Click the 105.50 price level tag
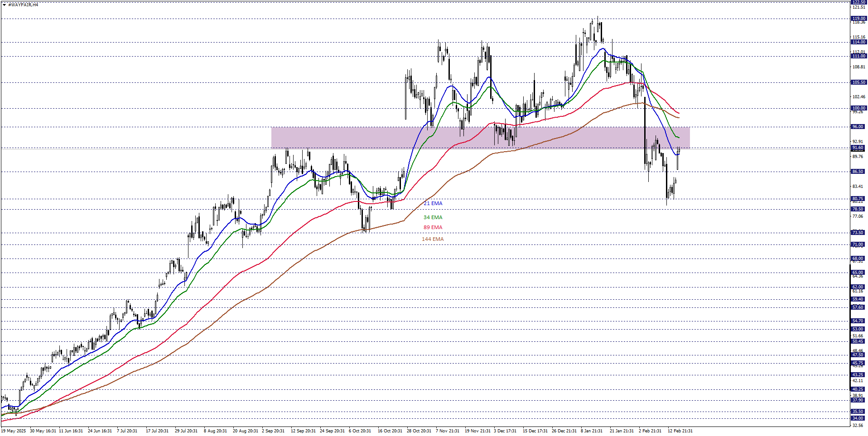Screen dimensions: 868x436 click(858, 82)
